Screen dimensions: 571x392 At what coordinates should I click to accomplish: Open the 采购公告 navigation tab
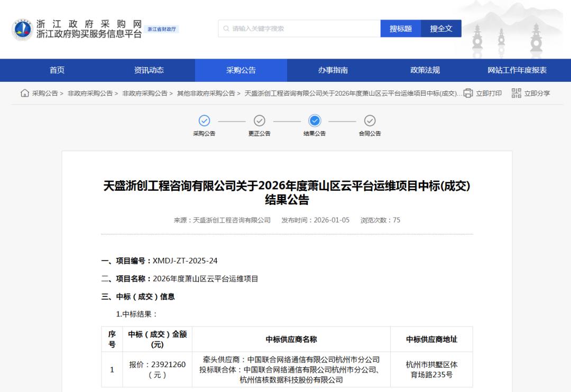[241, 70]
